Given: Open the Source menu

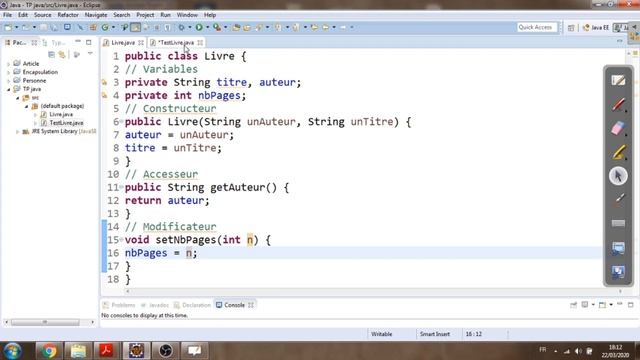Looking at the screenshot, I should click(x=43, y=15).
